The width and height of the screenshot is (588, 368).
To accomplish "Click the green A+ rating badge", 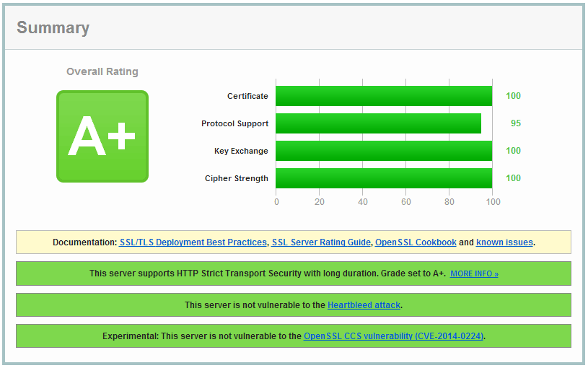I will point(102,136).
